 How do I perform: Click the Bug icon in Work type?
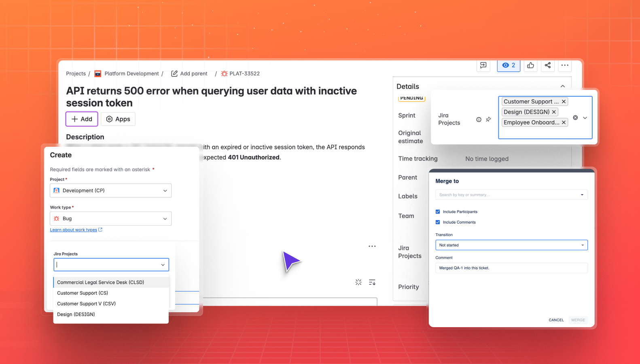point(57,218)
